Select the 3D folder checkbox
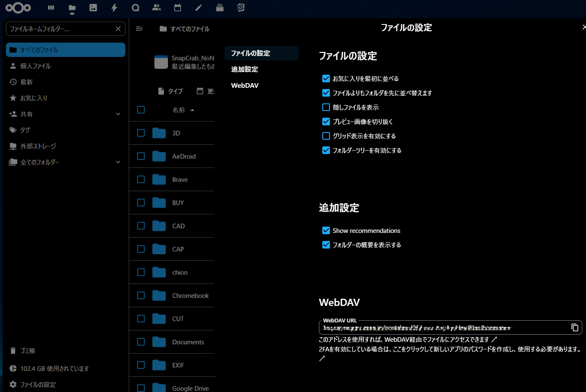The width and height of the screenshot is (586, 392). point(141,133)
